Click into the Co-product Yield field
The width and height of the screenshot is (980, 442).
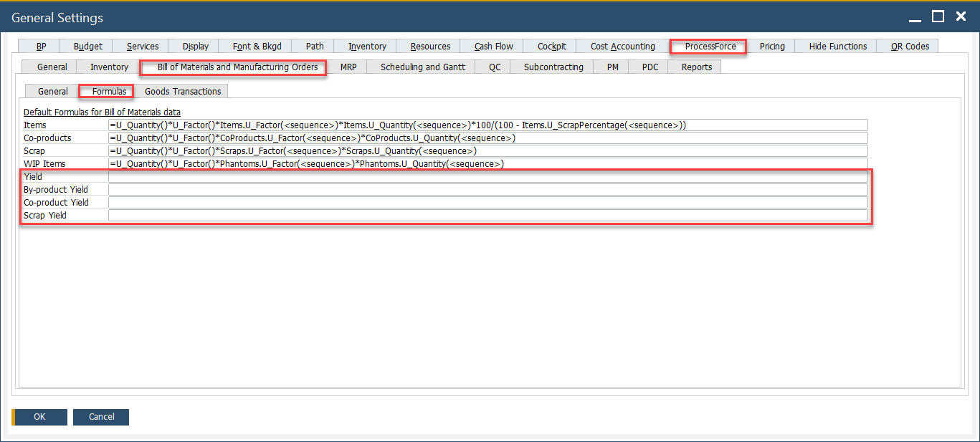tap(487, 203)
